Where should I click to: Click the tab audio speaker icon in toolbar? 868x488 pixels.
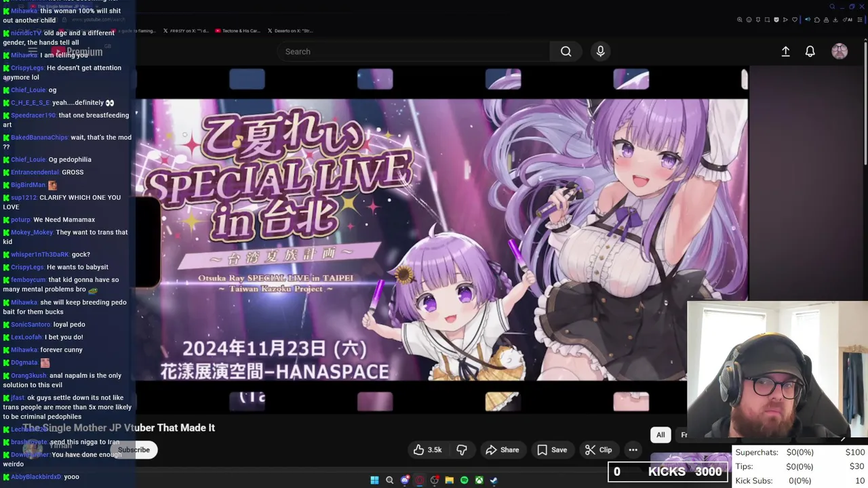pos(808,20)
